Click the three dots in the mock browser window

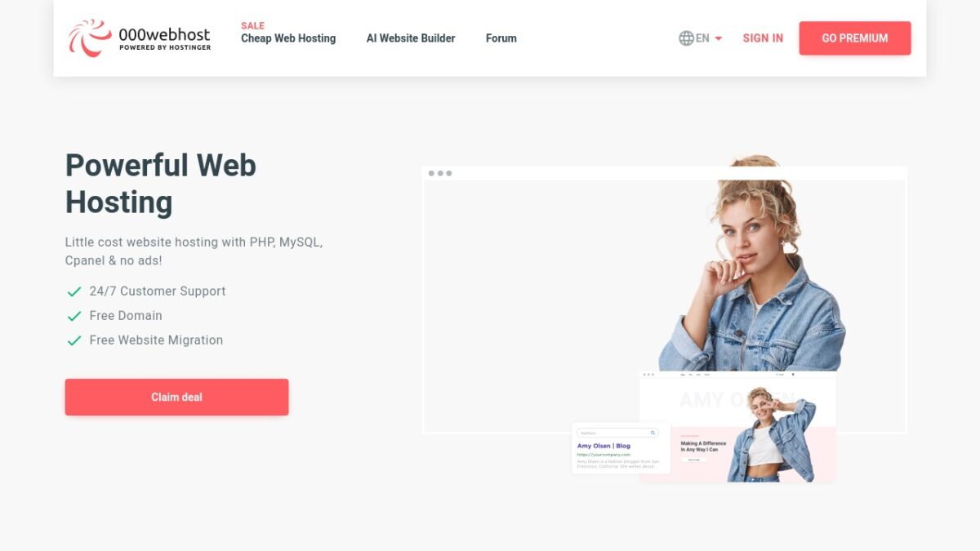tap(440, 173)
